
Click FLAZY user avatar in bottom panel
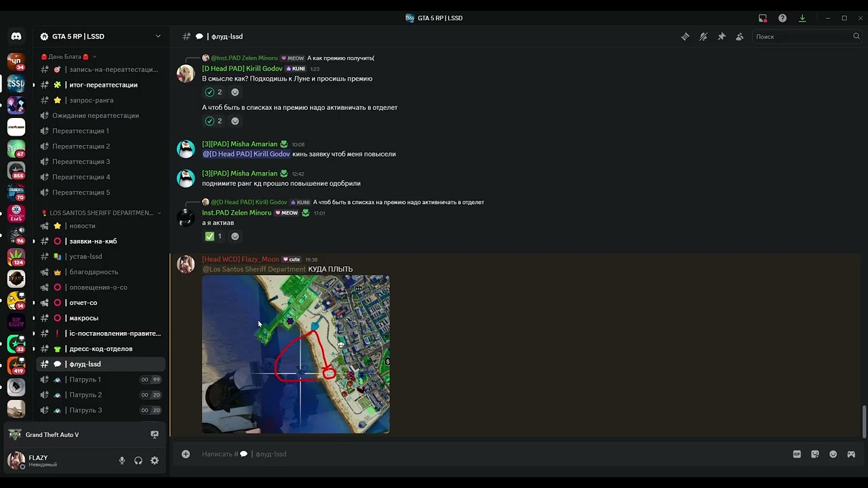16,460
